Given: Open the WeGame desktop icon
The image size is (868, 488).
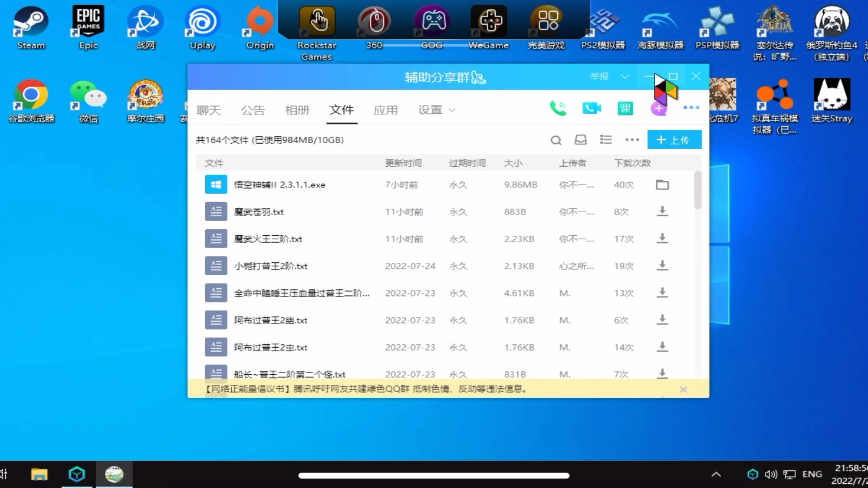Looking at the screenshot, I should [x=489, y=27].
